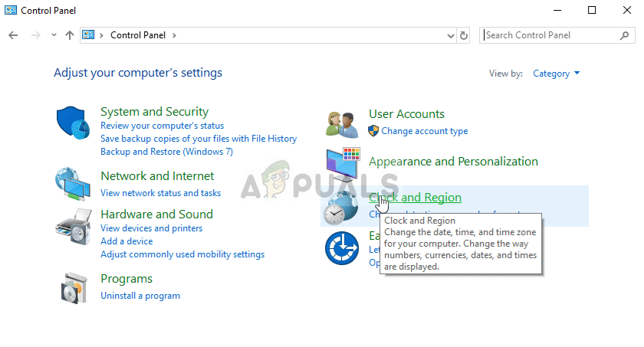Click the Clock and Region globe-clock icon

click(340, 207)
